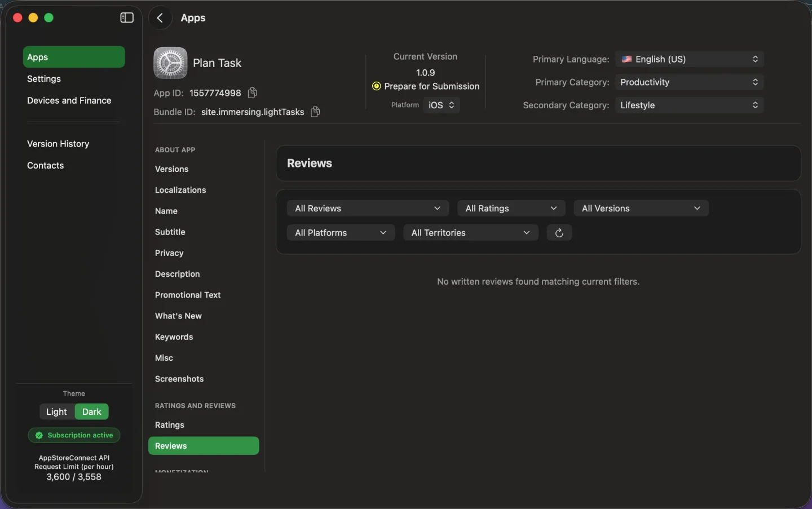
Task: Click the request limit value 3,600 / 3,558
Action: coord(74,477)
